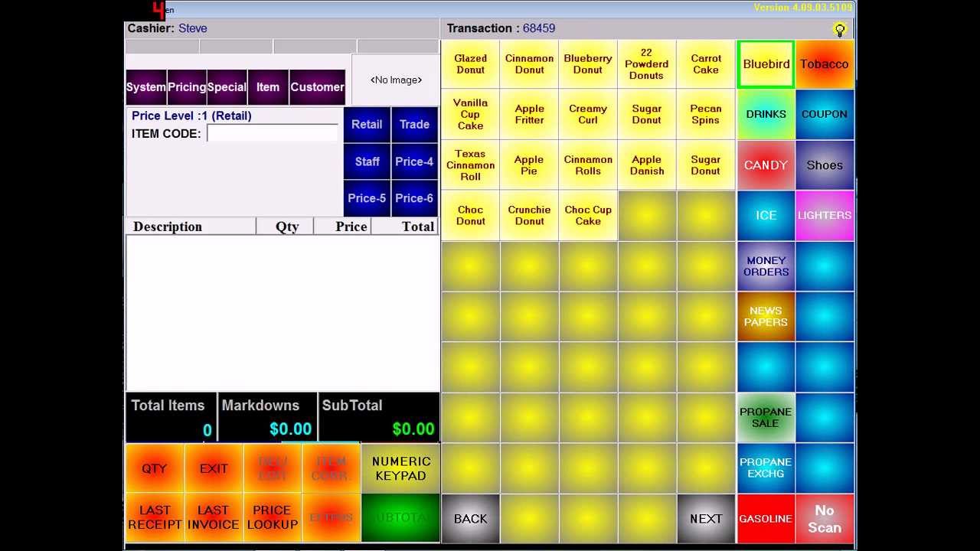
Task: Click the cashier name Steve
Action: (x=193, y=28)
